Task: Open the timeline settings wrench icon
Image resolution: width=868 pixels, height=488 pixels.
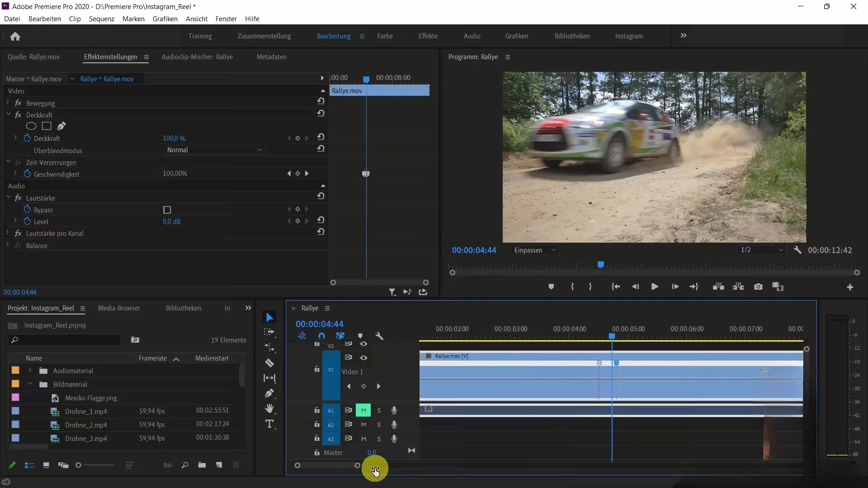Action: (x=380, y=336)
